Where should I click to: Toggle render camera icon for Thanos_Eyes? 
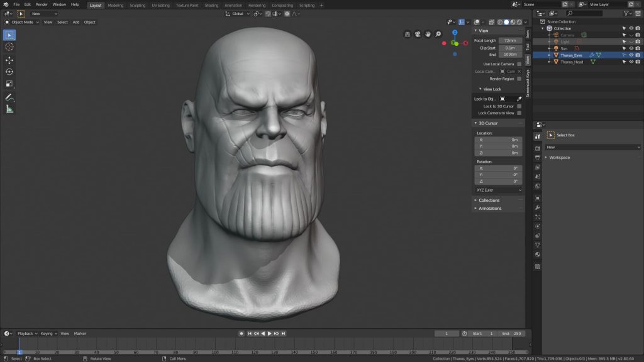tap(638, 55)
